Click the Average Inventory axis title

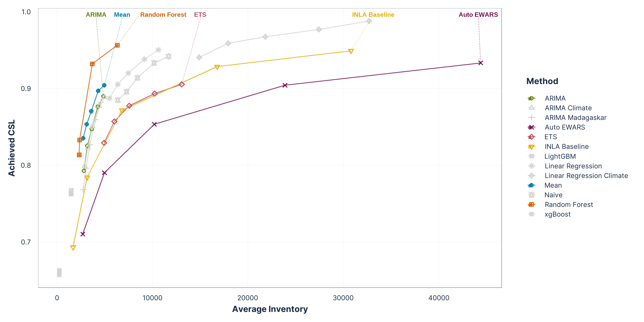click(x=270, y=309)
